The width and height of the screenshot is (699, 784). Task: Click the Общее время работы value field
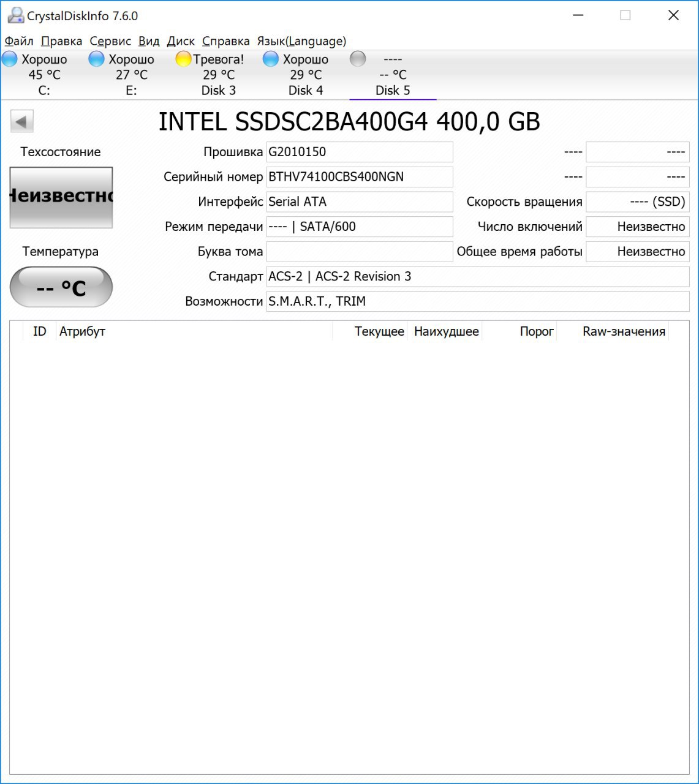coord(638,252)
